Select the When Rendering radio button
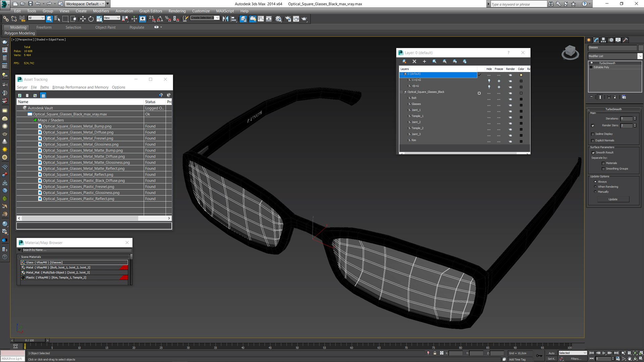Viewport: 644px width, 362px height. (595, 187)
